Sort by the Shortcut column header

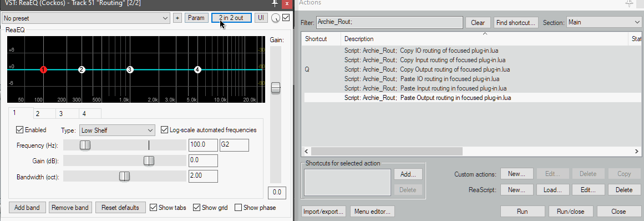tap(321, 39)
